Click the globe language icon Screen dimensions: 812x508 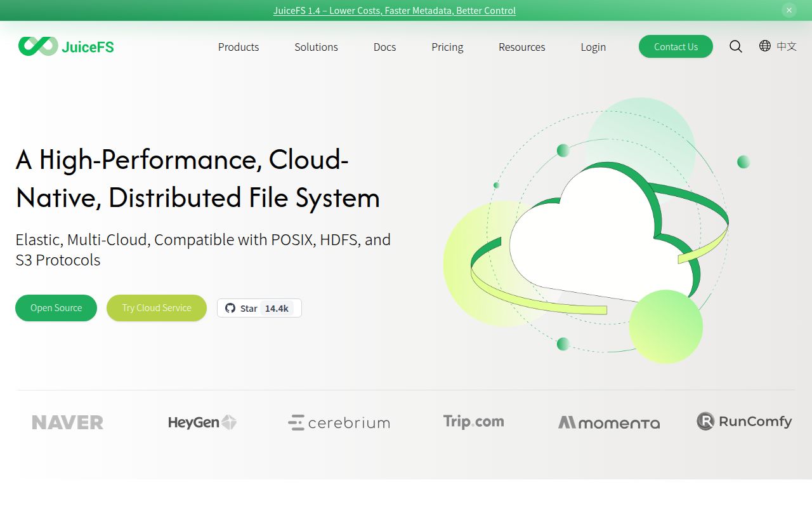[x=765, y=46]
